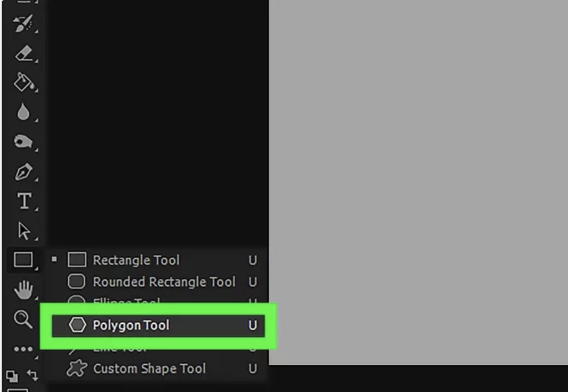The width and height of the screenshot is (568, 392).
Task: Choose Rectangle Tool from the flyout
Action: point(136,260)
